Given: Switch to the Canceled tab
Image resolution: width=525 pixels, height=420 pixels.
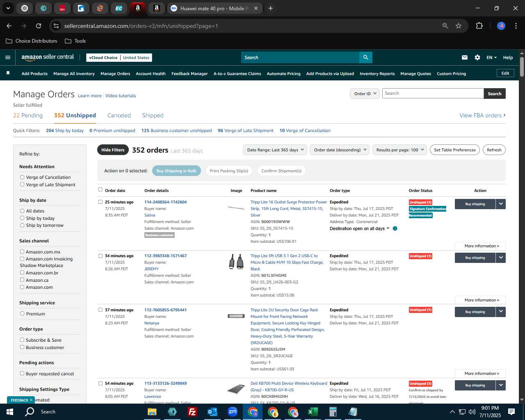Looking at the screenshot, I should pyautogui.click(x=119, y=115).
